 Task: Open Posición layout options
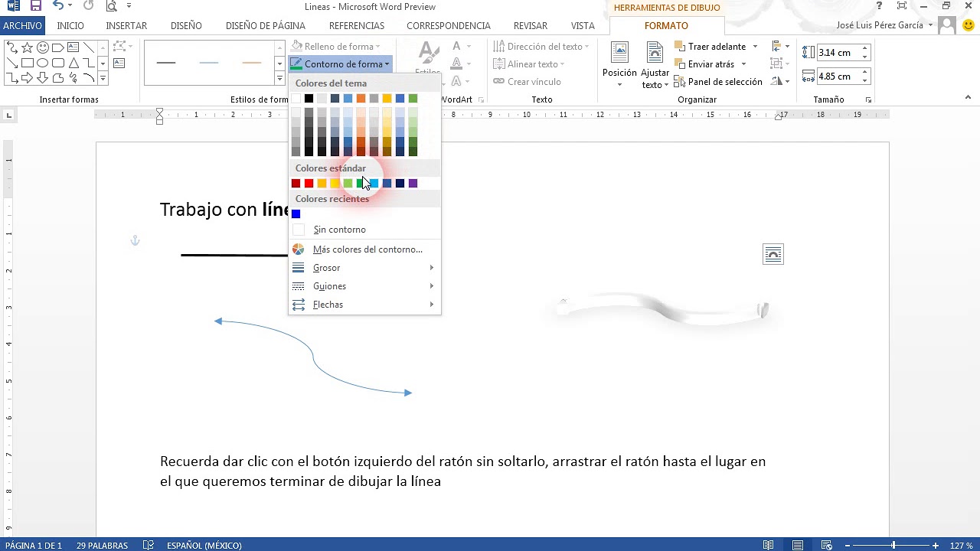(x=619, y=65)
